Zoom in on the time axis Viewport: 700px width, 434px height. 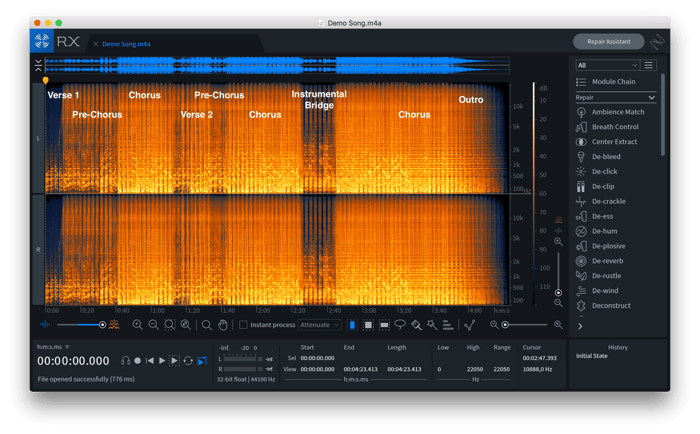pos(138,325)
